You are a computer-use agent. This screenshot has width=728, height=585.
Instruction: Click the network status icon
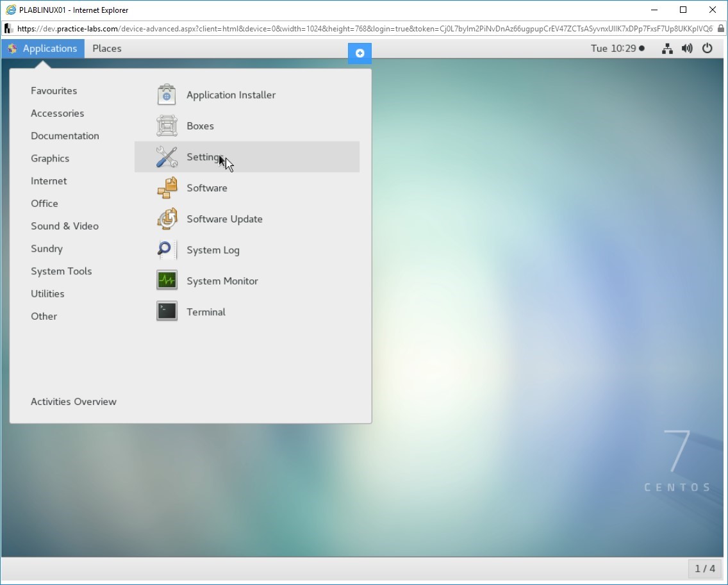pos(667,49)
